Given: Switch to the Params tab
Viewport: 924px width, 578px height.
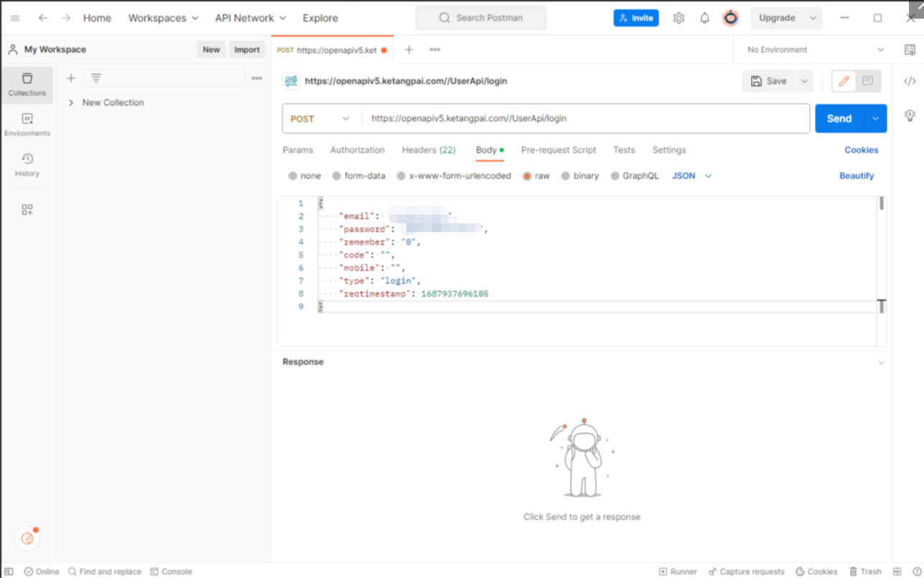Looking at the screenshot, I should [298, 150].
